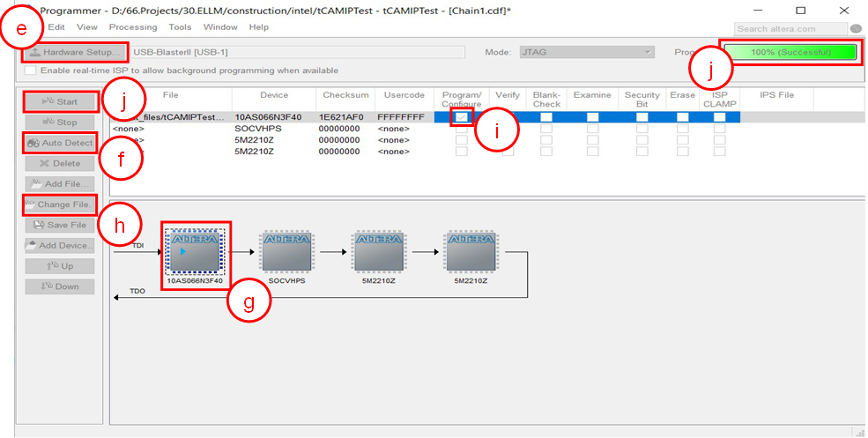Click the USB-BlasterII [USB-1] hardware field

click(x=299, y=52)
